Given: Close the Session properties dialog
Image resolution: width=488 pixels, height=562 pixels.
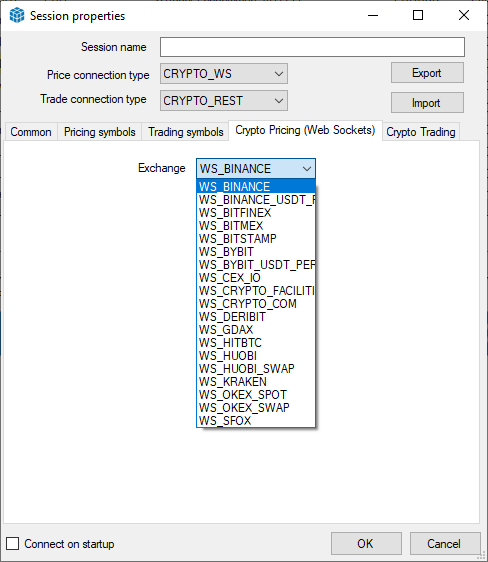Looking at the screenshot, I should click(464, 15).
